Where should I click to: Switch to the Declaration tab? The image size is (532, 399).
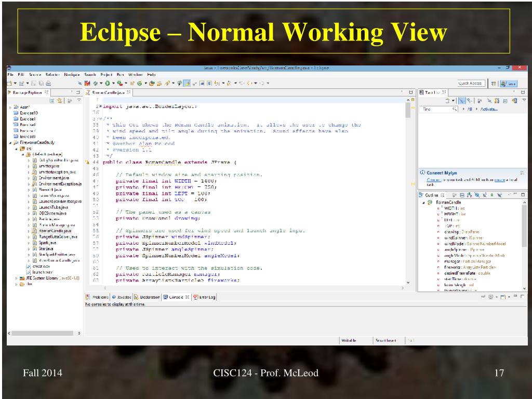click(147, 297)
